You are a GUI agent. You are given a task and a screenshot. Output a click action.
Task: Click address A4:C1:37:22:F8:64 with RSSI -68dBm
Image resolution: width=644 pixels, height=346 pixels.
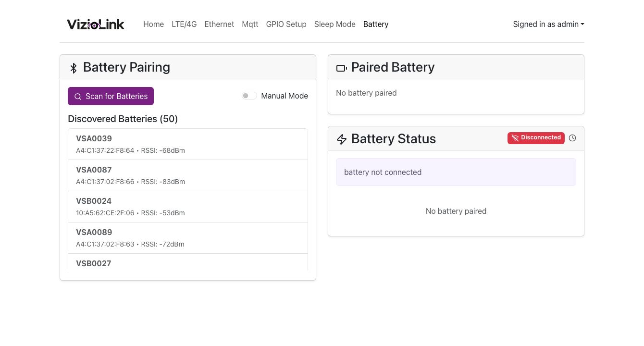(130, 150)
